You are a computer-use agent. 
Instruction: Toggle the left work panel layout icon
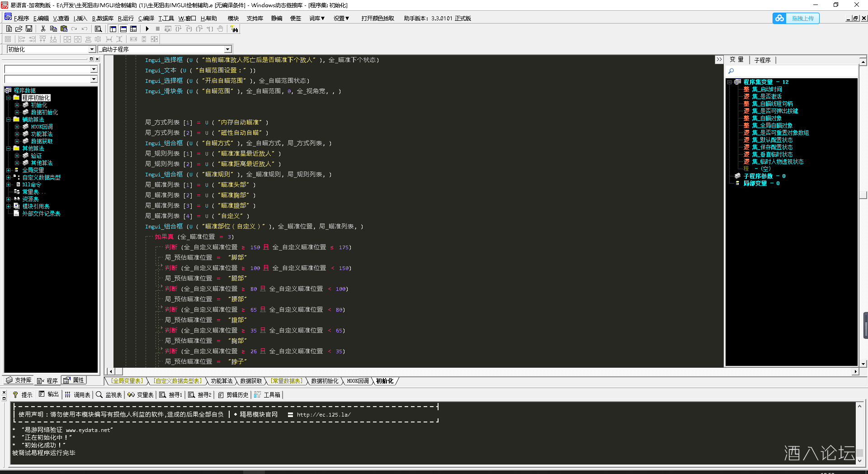click(113, 28)
